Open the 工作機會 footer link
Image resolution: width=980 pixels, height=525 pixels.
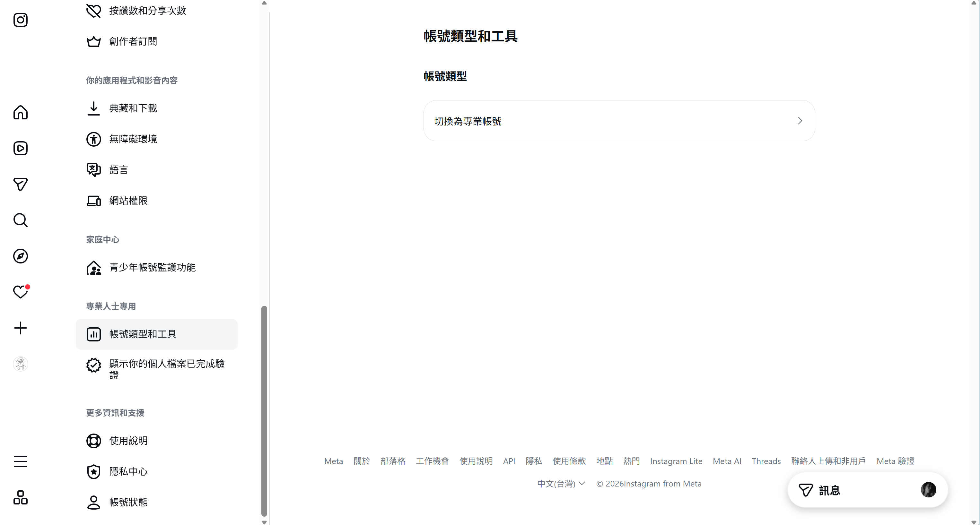click(x=432, y=461)
